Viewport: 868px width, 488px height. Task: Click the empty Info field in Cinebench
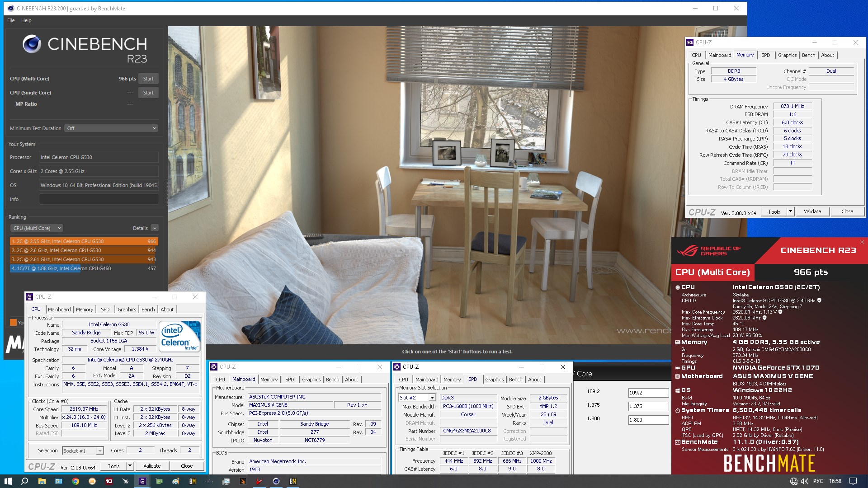(99, 199)
